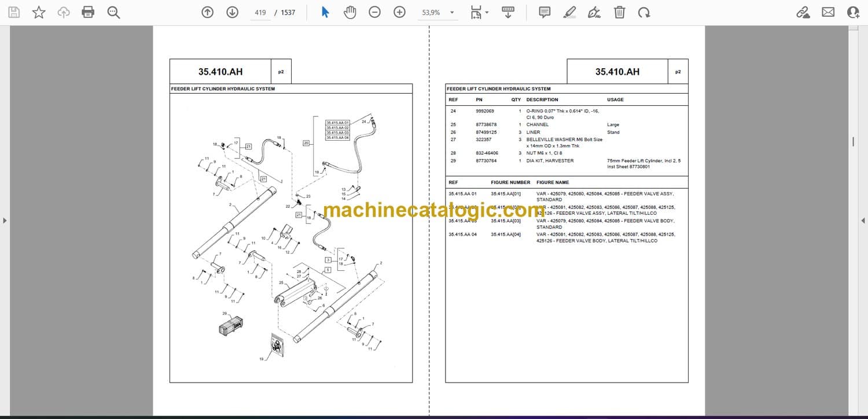This screenshot has width=868, height=419.
Task: Click the DIA KIT, HARVESTER description
Action: coord(550,161)
